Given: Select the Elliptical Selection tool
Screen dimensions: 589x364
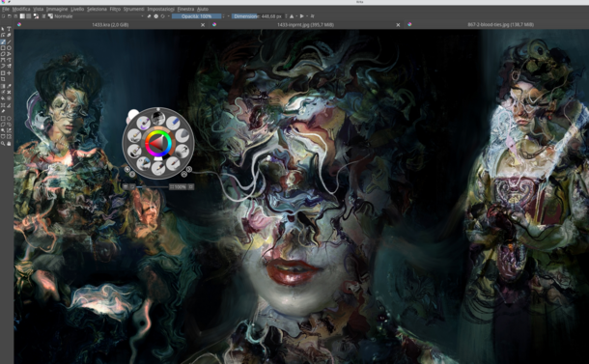Looking at the screenshot, I should (x=9, y=118).
